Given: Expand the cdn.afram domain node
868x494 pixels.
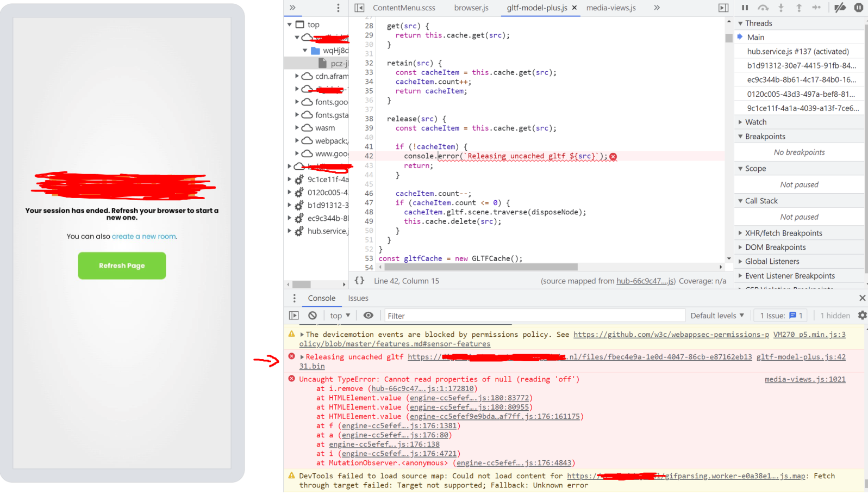Looking at the screenshot, I should click(x=297, y=76).
